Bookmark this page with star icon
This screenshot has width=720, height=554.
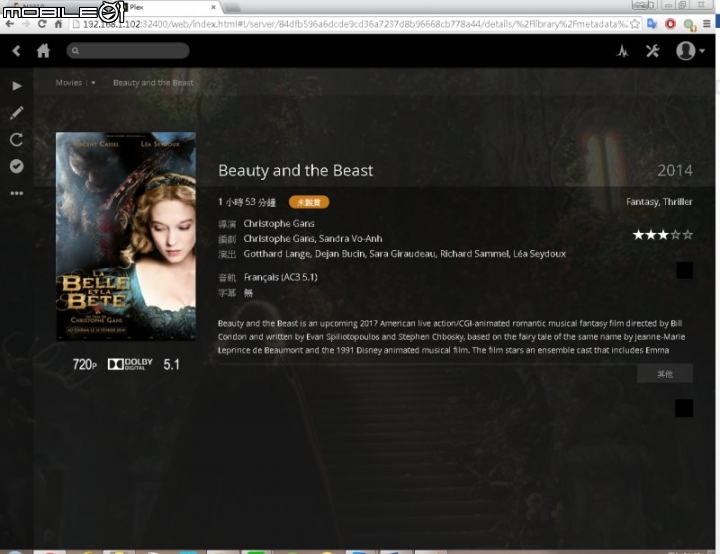635,24
